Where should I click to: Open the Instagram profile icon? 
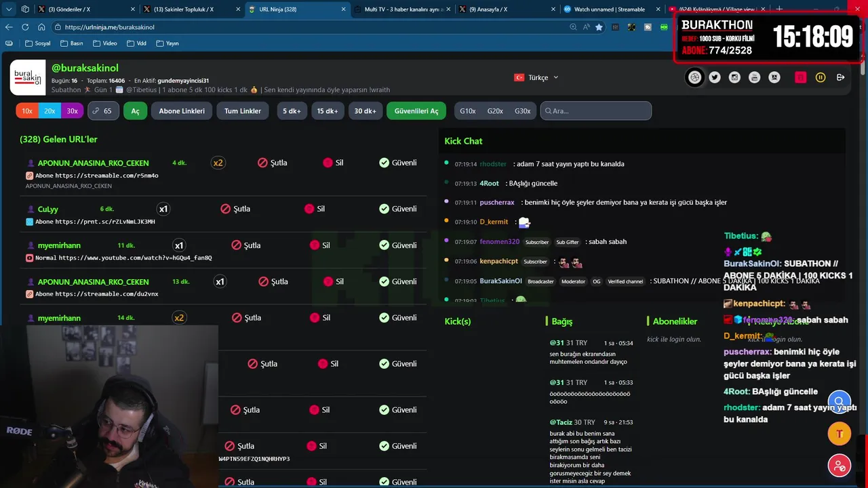734,77
